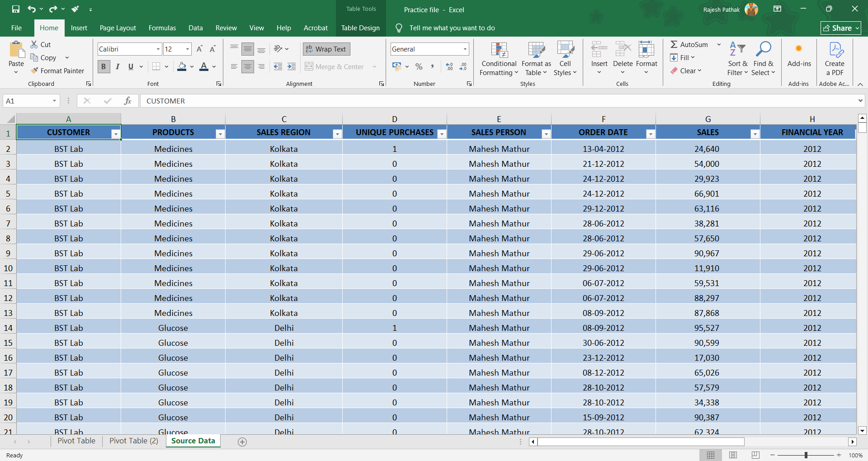The image size is (868, 461).
Task: Open the SALES PERSON filter arrow
Action: point(546,134)
